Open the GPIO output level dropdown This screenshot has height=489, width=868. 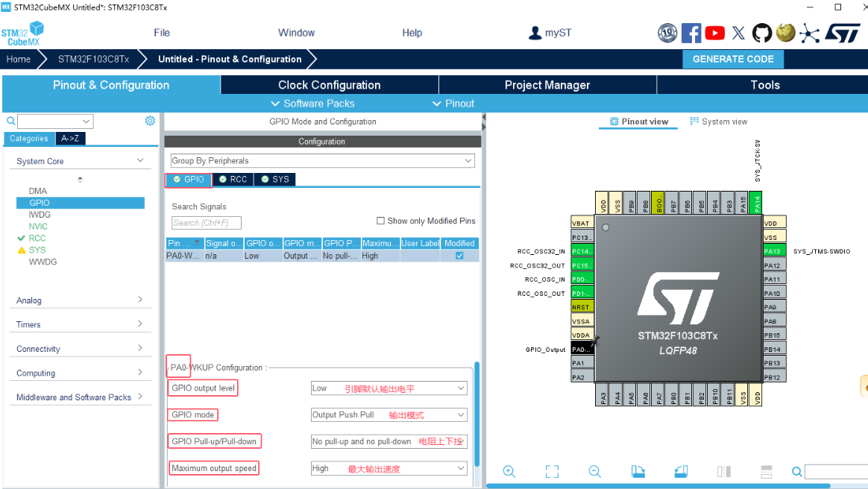coord(389,388)
